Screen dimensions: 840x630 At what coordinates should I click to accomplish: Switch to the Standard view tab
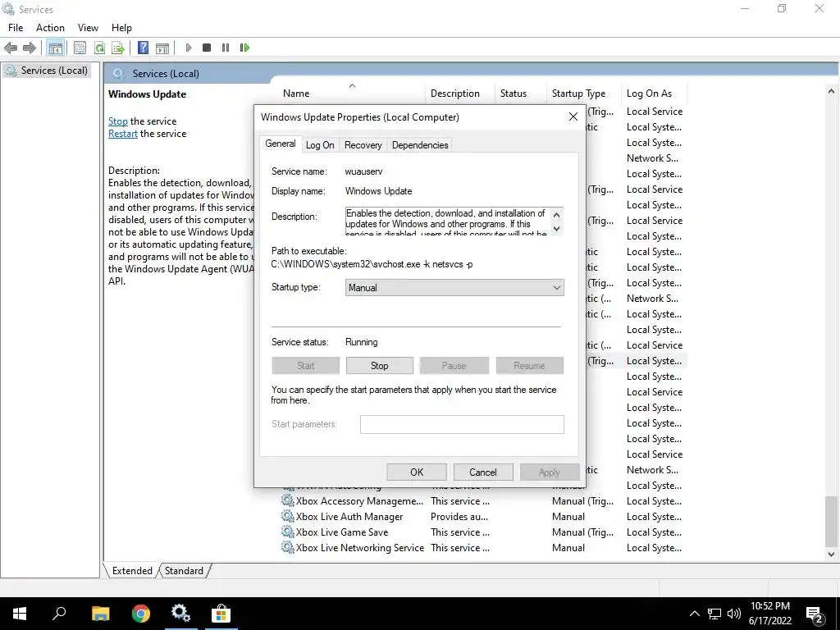click(184, 571)
